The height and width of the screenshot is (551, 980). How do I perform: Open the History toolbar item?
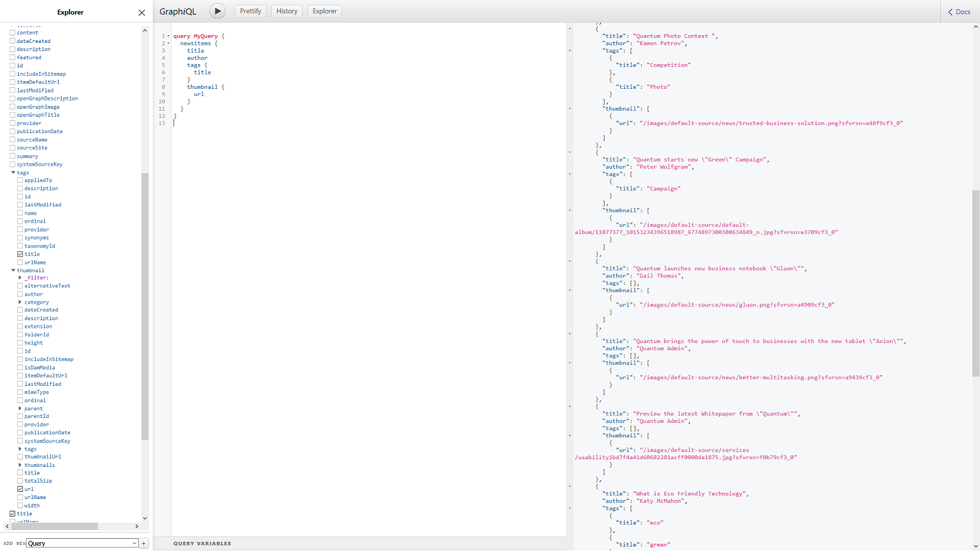click(x=287, y=11)
